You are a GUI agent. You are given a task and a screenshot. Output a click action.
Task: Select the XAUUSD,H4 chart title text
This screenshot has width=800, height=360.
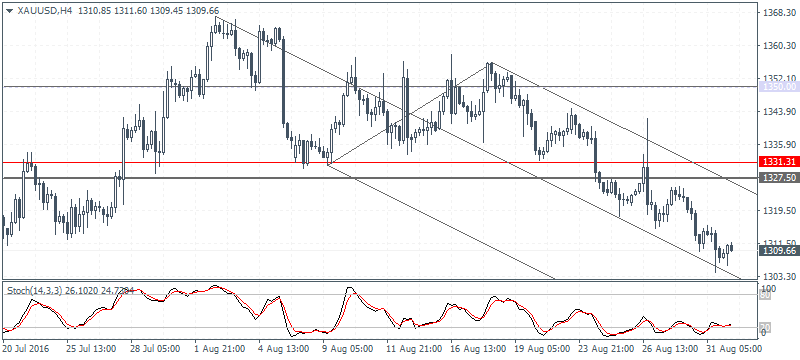point(44,10)
